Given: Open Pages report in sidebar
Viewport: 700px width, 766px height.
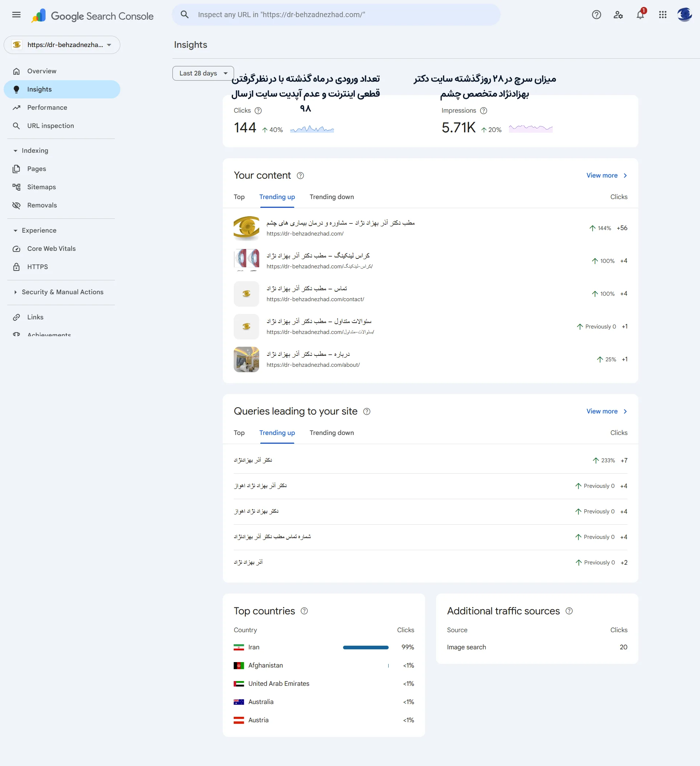Looking at the screenshot, I should (x=62, y=169).
